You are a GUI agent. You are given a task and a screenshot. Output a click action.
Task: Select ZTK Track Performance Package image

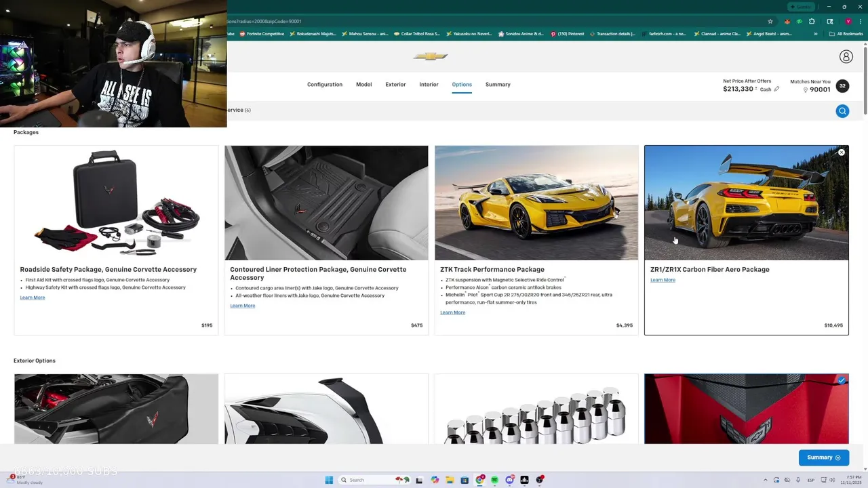pos(536,203)
